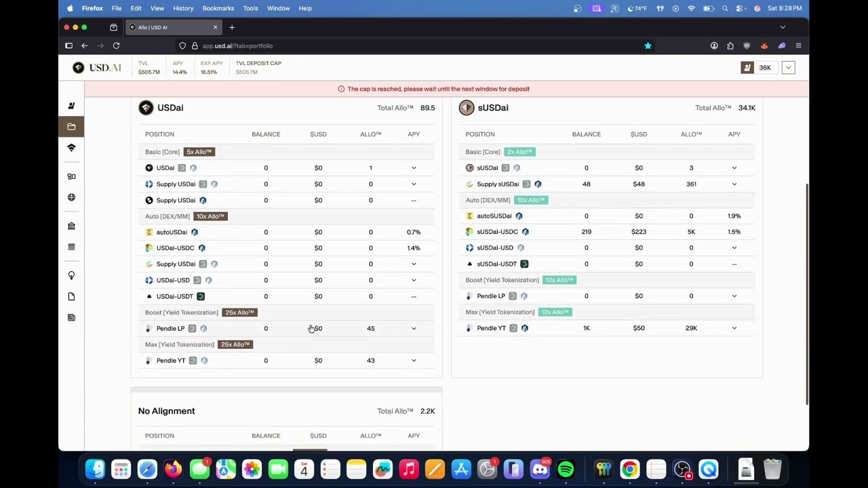Click the 2x Allo badge
This screenshot has width=868, height=488.
tap(519, 152)
